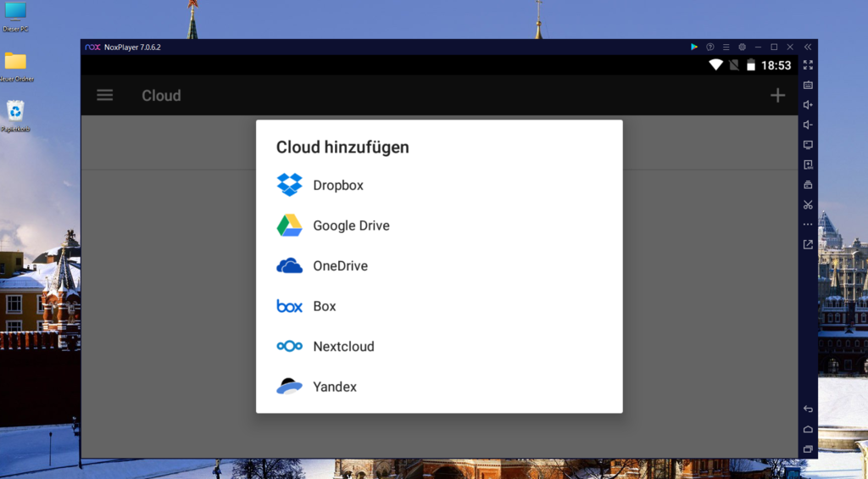Maximize the NoxPlayer window
This screenshot has height=479, width=868.
pyautogui.click(x=774, y=47)
